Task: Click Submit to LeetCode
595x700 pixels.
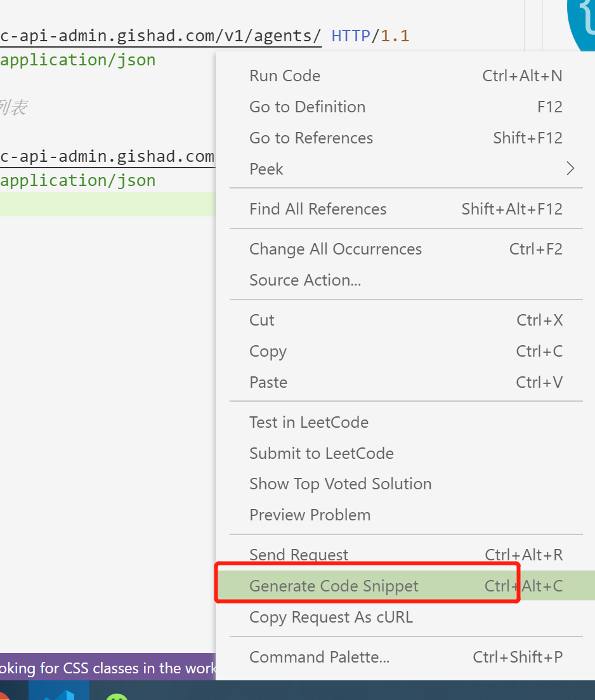Action: pos(321,454)
